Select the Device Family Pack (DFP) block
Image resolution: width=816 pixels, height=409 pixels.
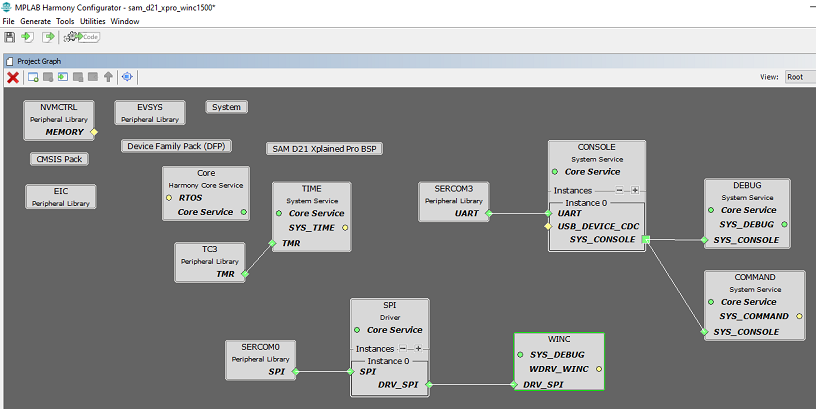coord(176,146)
